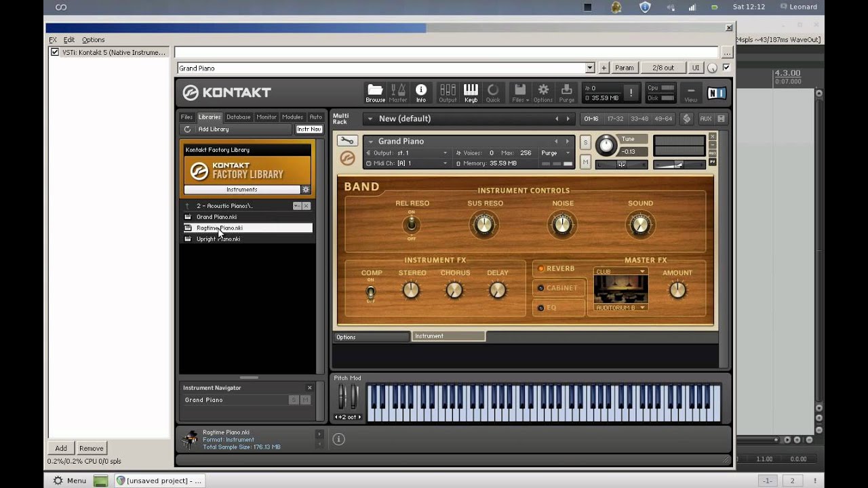
Task: Open the Master editor metronome icon
Action: tap(398, 93)
